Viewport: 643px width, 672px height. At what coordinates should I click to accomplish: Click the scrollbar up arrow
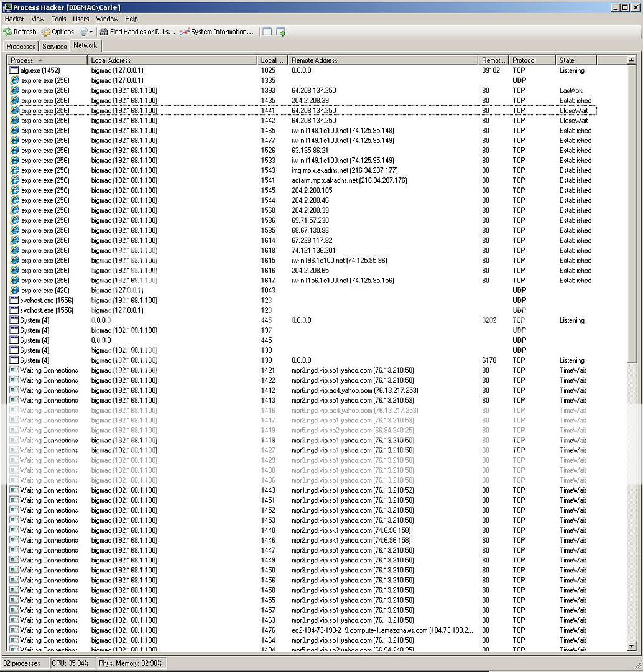coord(631,60)
